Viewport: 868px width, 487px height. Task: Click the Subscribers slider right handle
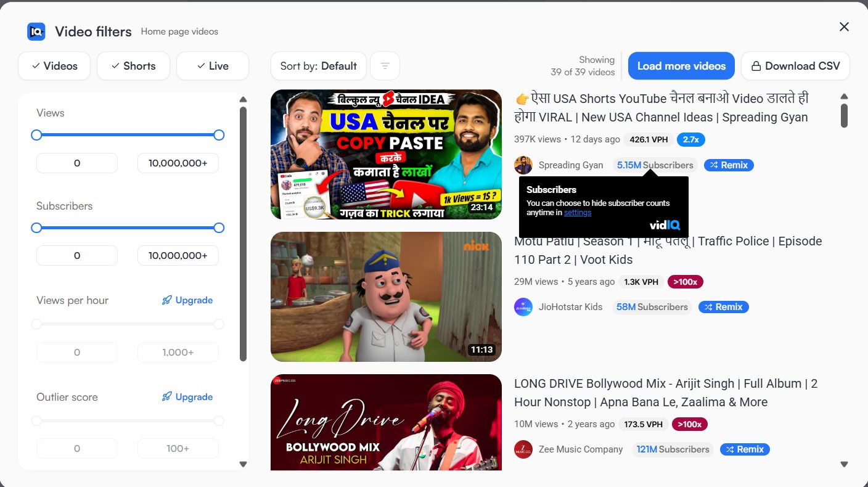[x=219, y=228]
